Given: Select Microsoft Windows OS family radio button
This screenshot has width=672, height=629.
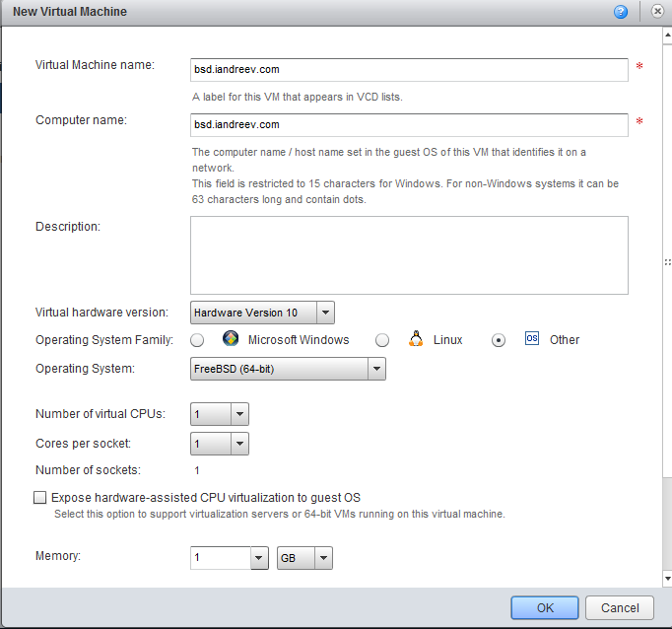Looking at the screenshot, I should (197, 340).
